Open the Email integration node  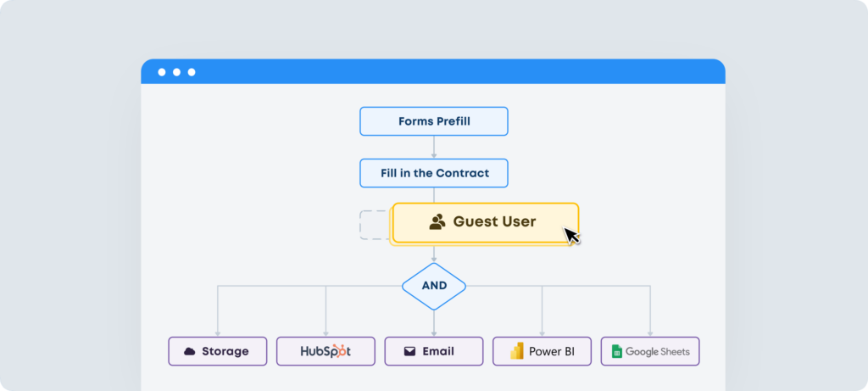point(434,351)
